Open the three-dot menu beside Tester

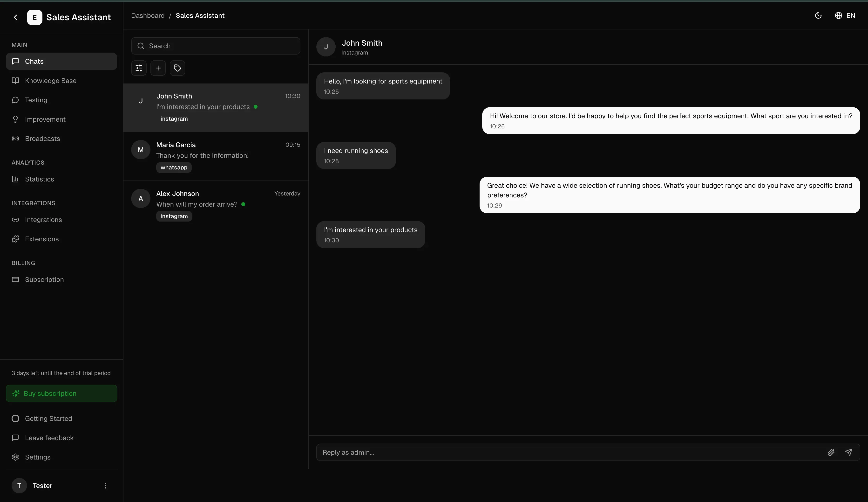point(105,485)
